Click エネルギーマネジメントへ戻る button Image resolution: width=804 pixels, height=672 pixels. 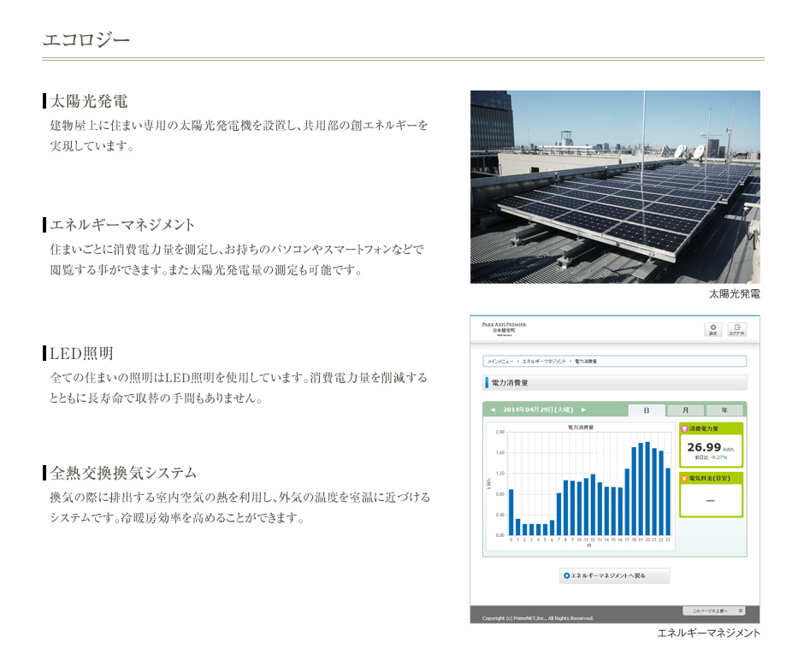pyautogui.click(x=614, y=575)
